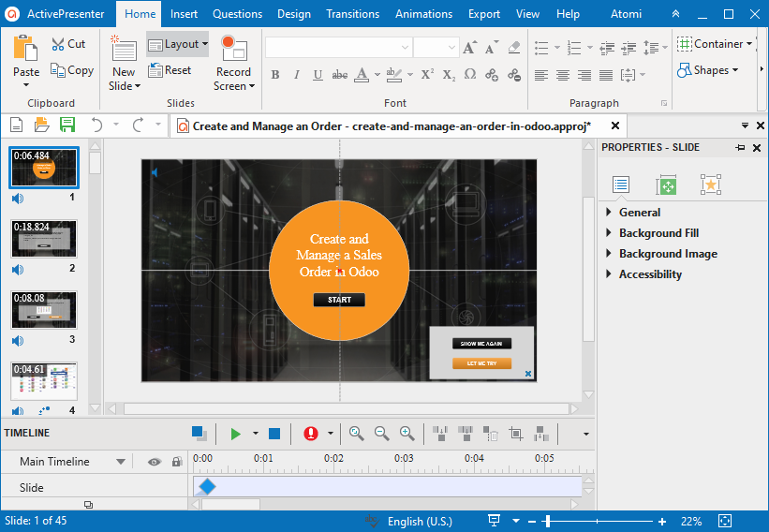Toggle Strikethrough formatting
Viewport: 769px width, 532px height.
coord(339,75)
